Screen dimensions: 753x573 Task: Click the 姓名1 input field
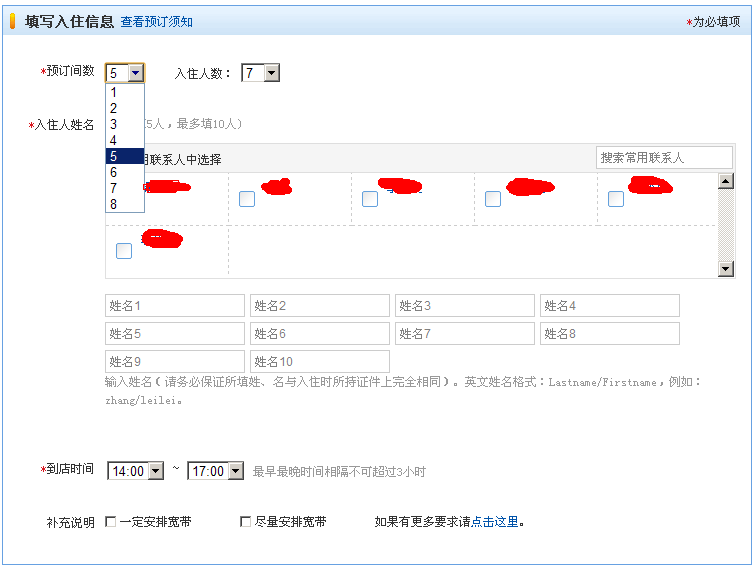(175, 306)
